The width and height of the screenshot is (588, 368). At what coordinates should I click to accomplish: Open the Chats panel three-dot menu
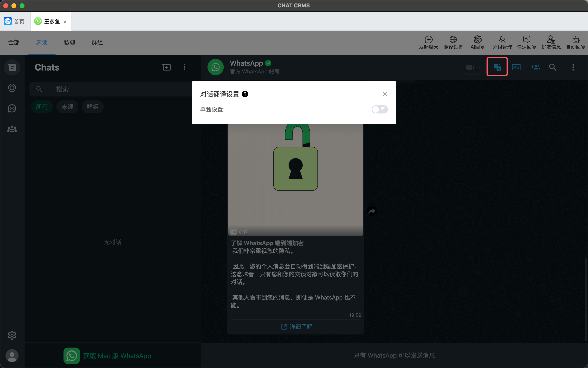(x=184, y=67)
